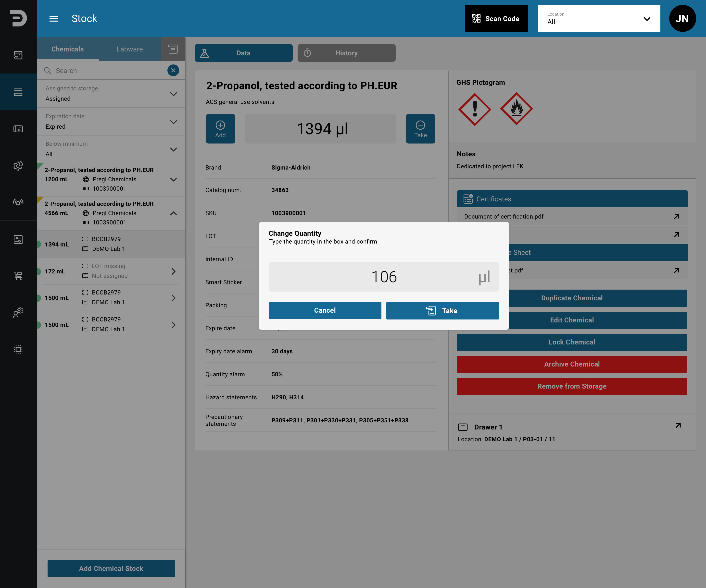706x588 pixels.
Task: Open the user settings sidebar icon
Action: (18, 312)
